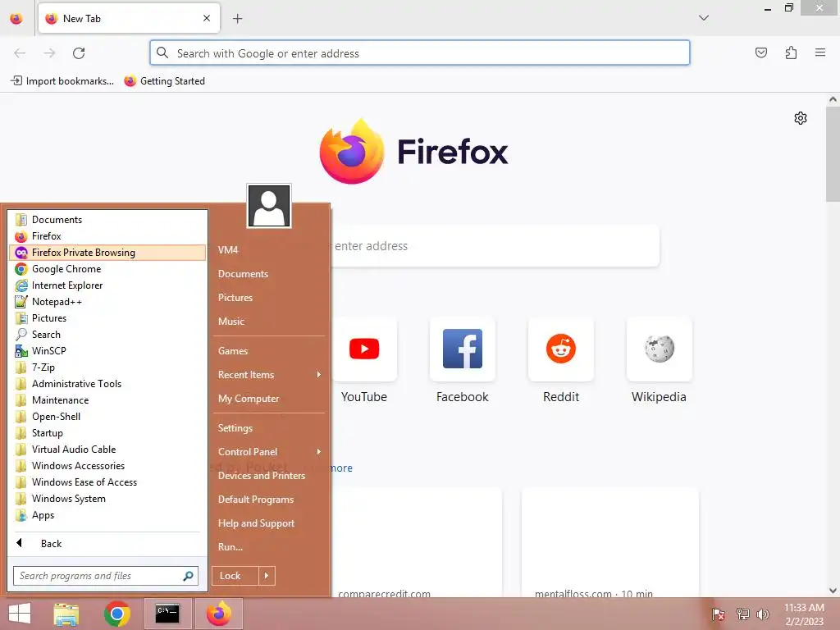Launch Internet Explorer from Start menu
The image size is (840, 630).
pyautogui.click(x=107, y=285)
